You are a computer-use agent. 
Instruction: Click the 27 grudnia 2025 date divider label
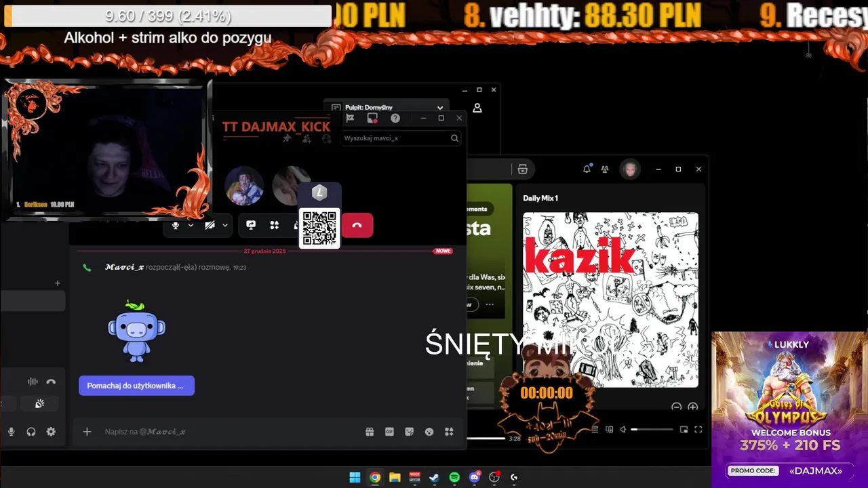(x=265, y=251)
